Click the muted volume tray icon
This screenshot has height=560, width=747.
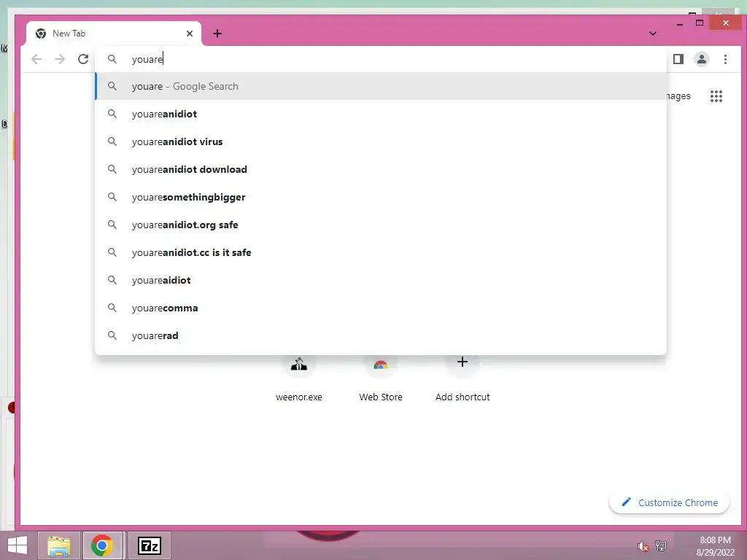point(643,546)
